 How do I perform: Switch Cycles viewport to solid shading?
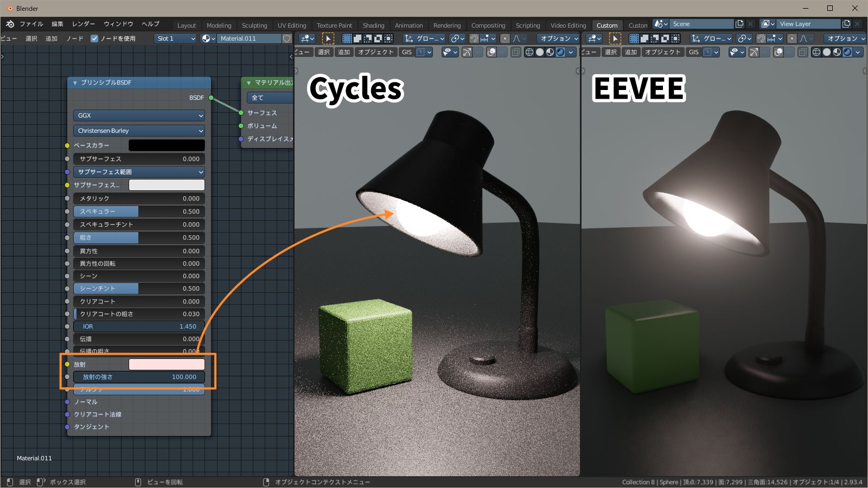540,52
